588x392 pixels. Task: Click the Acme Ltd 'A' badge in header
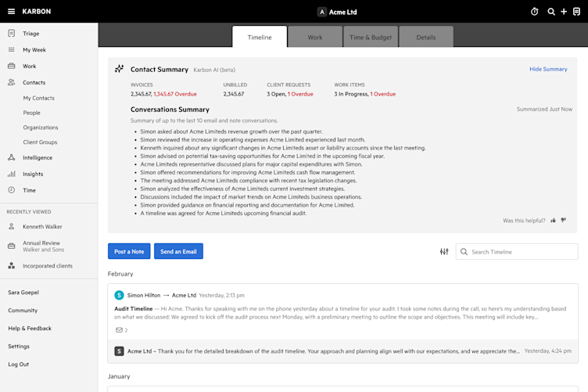(321, 12)
